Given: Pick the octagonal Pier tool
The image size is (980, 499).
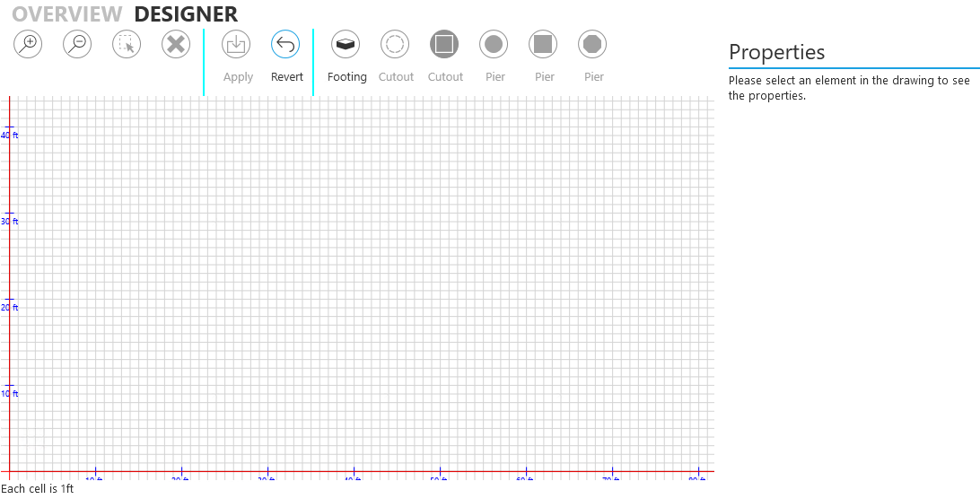Looking at the screenshot, I should 592,45.
